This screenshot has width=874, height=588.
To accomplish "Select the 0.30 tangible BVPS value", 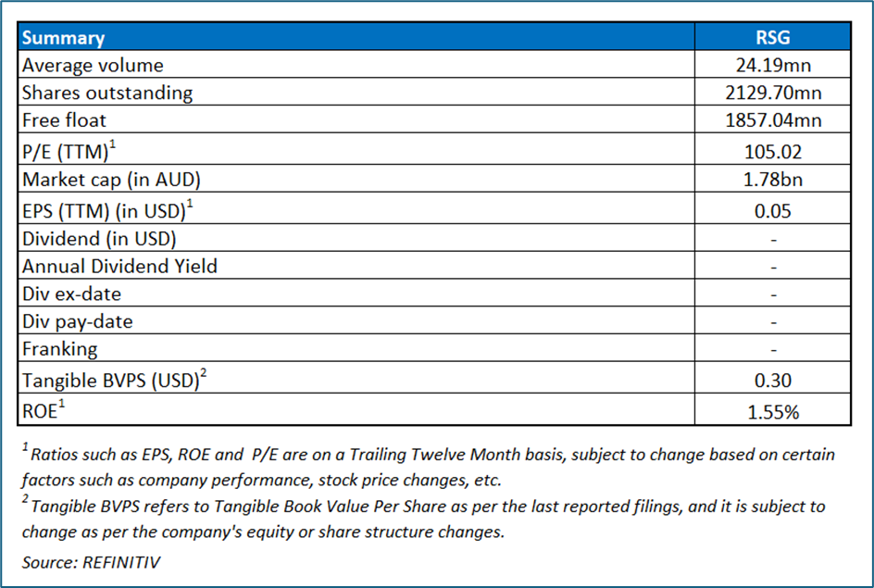I will point(773,380).
